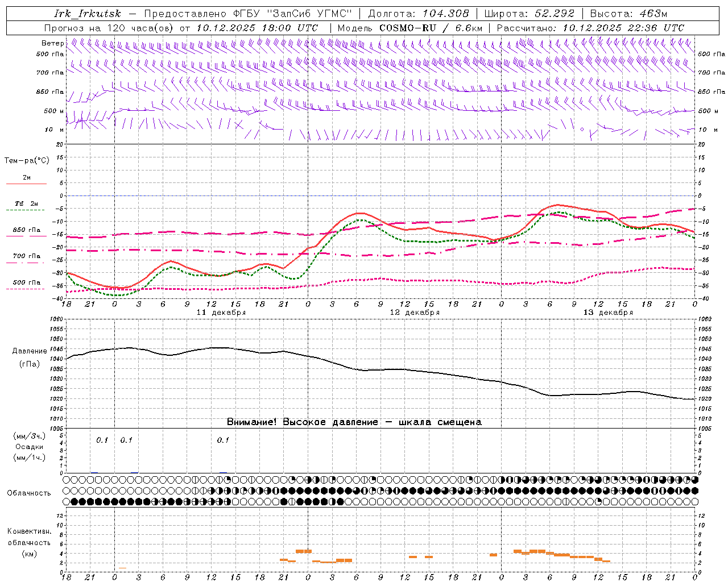Click the 'Ветер' wind panel label

[x=52, y=43]
